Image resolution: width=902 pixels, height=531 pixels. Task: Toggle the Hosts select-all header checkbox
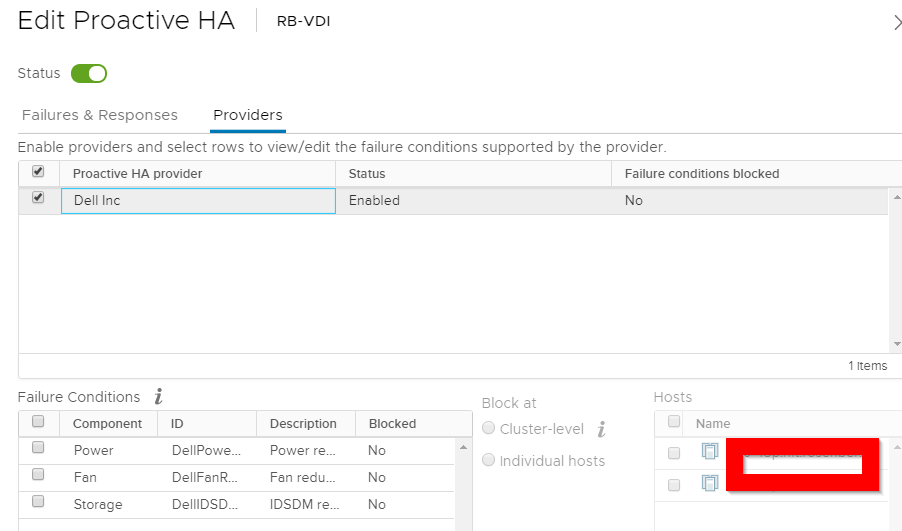click(674, 421)
